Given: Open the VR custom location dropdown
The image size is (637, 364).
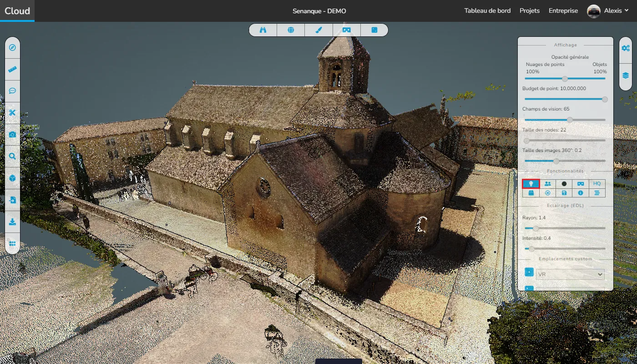Looking at the screenshot, I should point(570,274).
